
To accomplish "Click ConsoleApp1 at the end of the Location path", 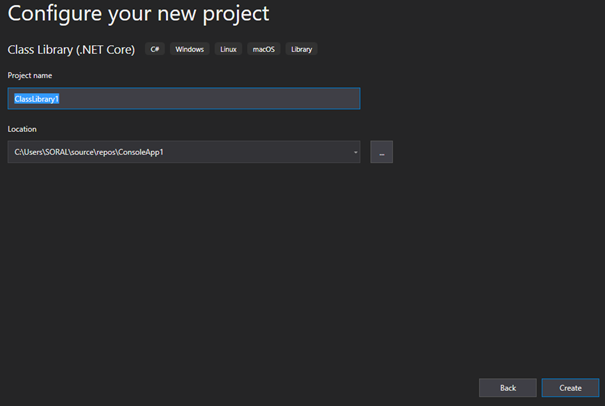I will [140, 152].
